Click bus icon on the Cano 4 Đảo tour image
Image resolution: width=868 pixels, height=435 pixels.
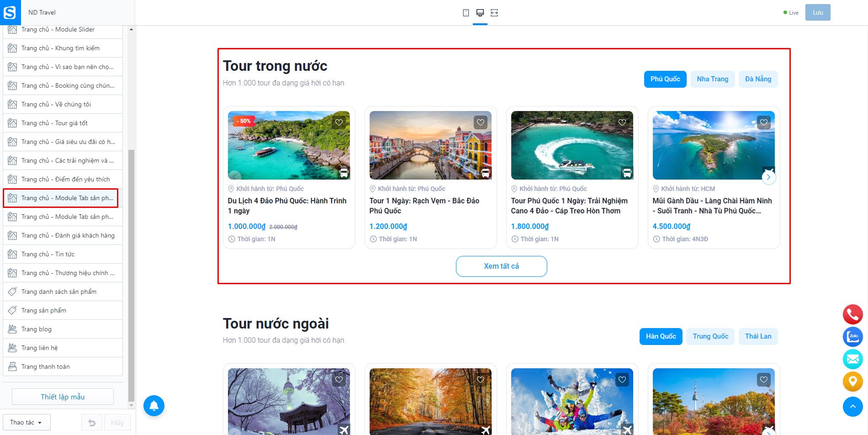click(627, 173)
